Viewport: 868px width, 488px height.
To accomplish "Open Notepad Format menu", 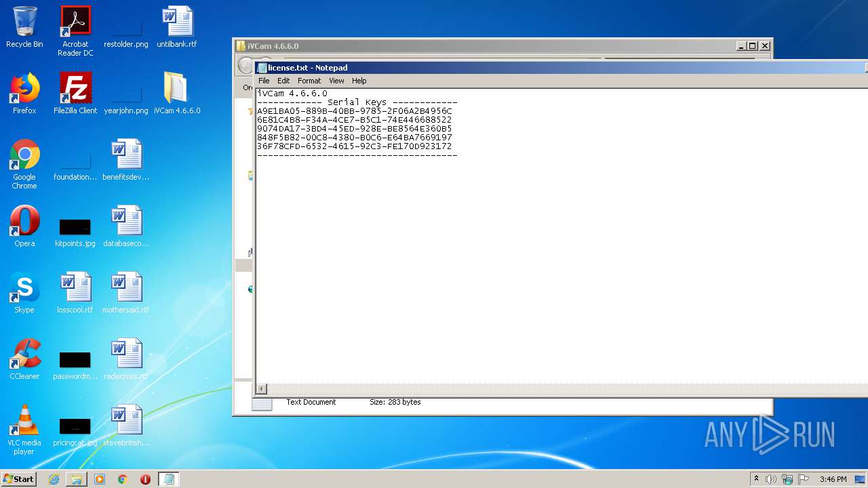I will pos(309,81).
